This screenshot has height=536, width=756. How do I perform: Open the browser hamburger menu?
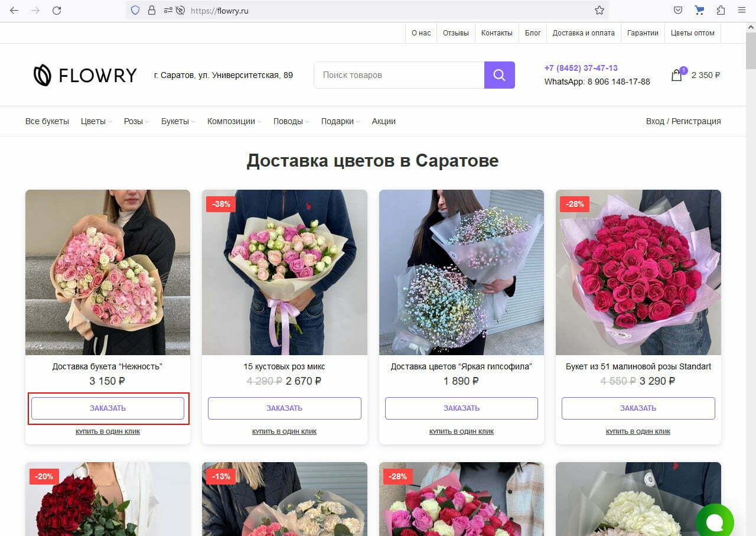point(742,11)
